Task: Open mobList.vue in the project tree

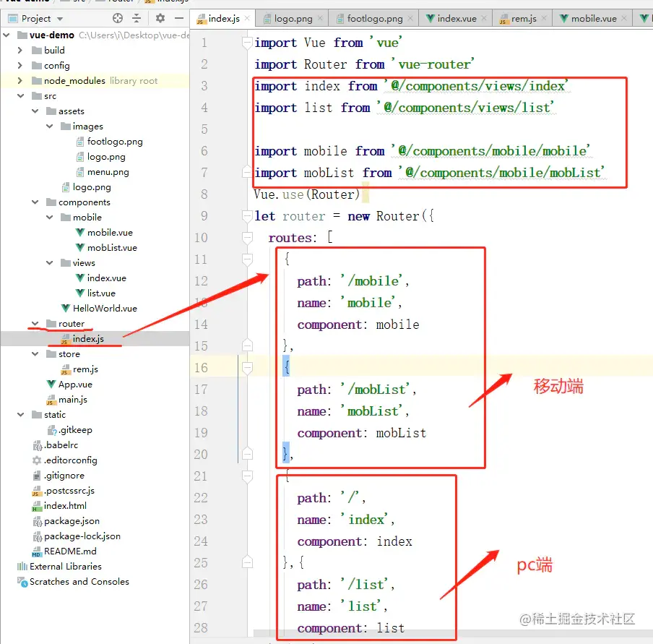Action: 106,248
